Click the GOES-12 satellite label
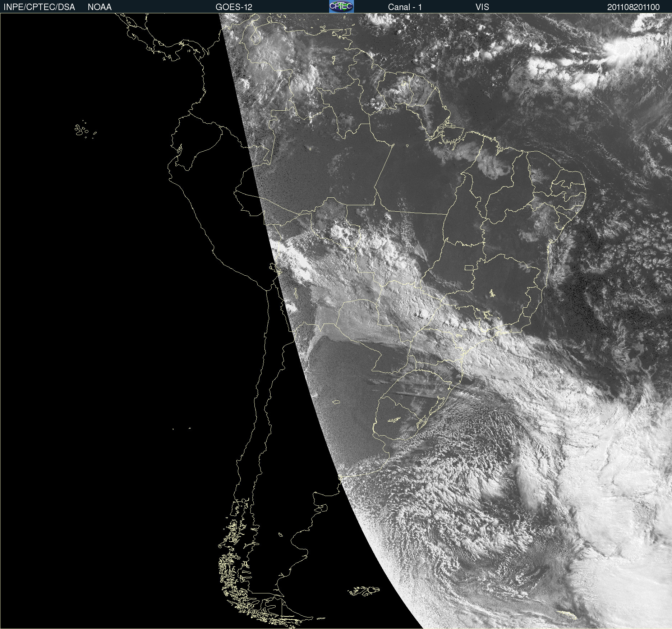The height and width of the screenshot is (629, 672). coord(234,7)
